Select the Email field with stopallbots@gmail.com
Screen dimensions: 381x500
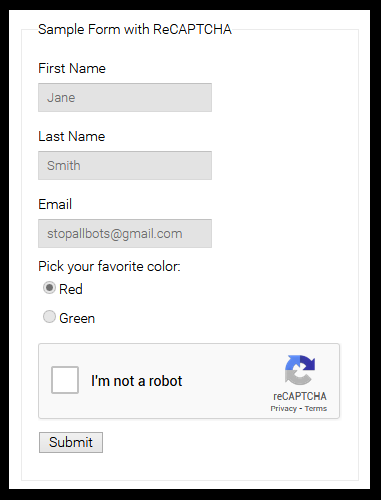point(125,233)
